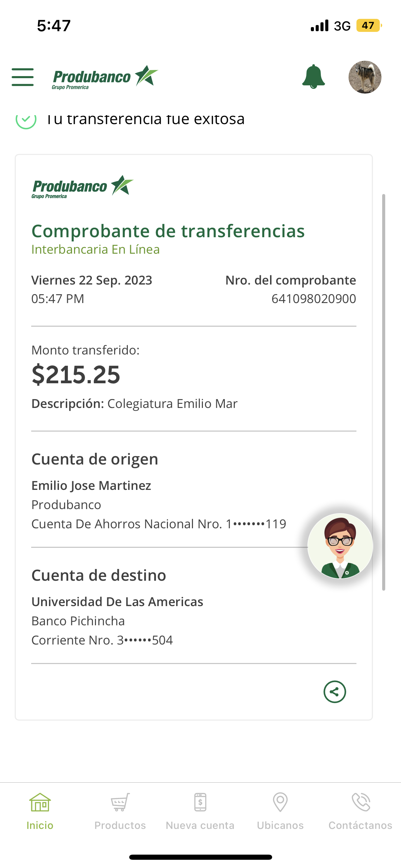Tap the transferred amount $215.25
The width and height of the screenshot is (401, 868).
pyautogui.click(x=76, y=375)
